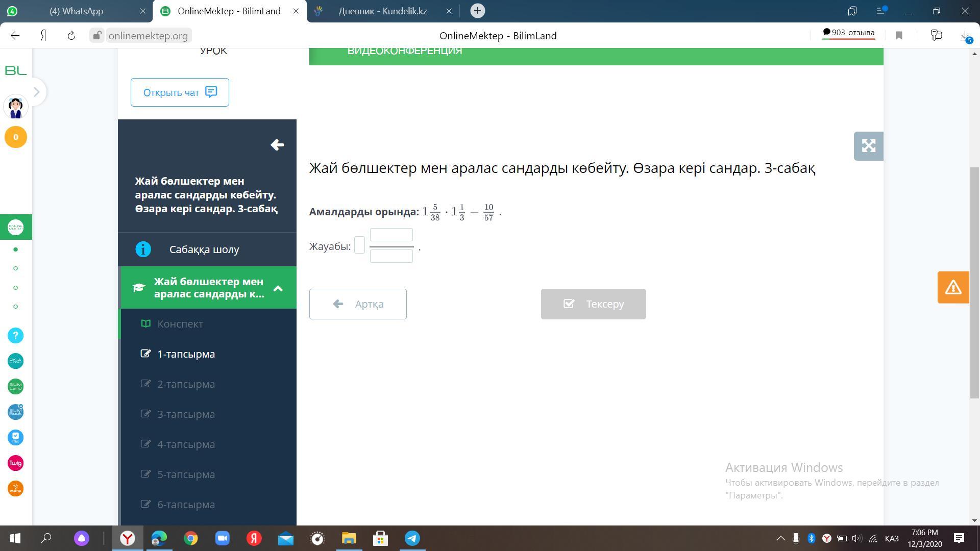Click the fraction numerator input box
Screen dimensions: 980x551
391,235
